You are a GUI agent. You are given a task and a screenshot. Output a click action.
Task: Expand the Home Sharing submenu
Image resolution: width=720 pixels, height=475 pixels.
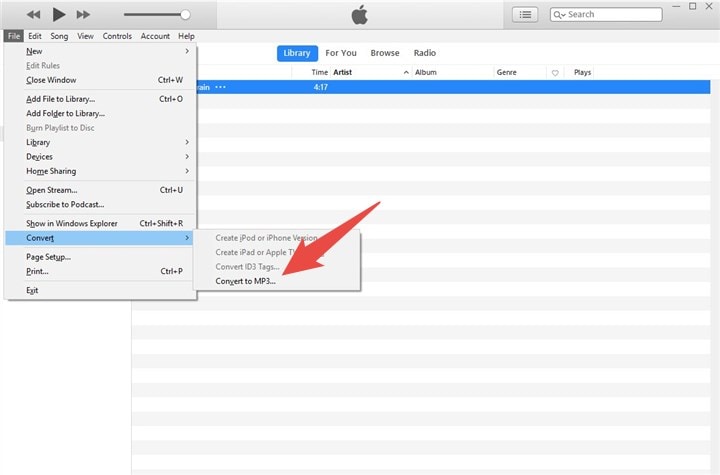(100, 171)
